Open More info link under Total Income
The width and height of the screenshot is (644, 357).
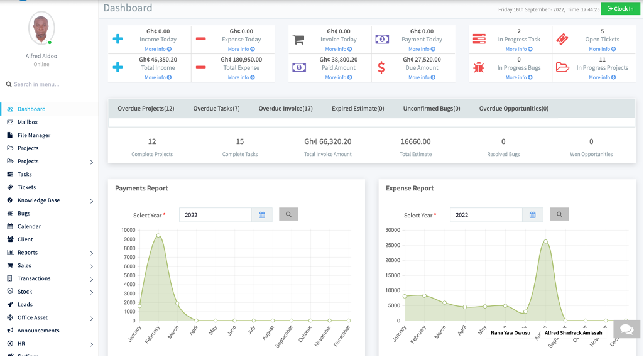(x=158, y=77)
